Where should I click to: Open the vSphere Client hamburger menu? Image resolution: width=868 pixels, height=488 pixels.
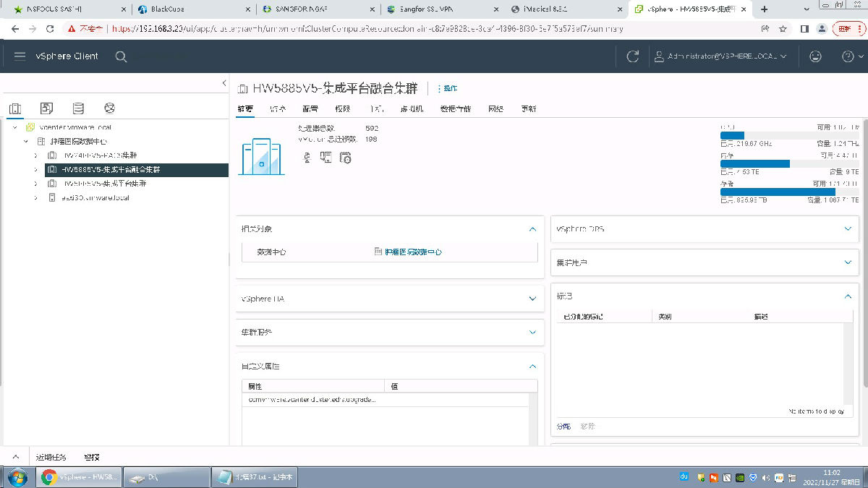point(20,56)
